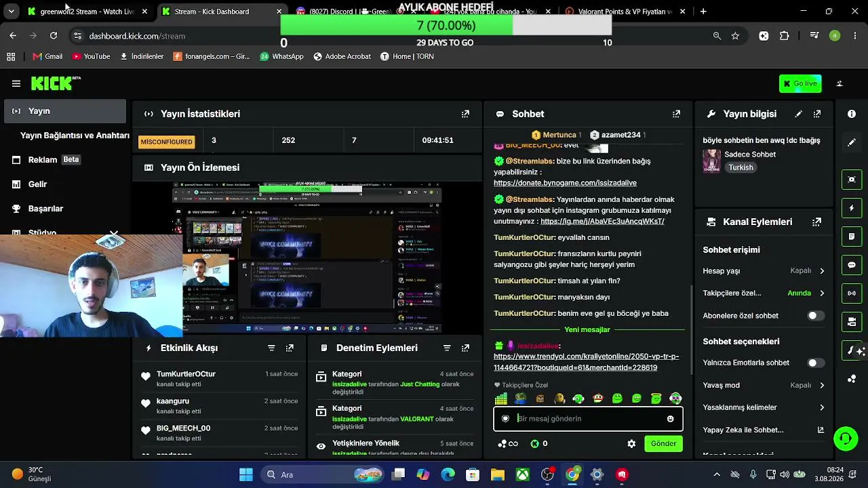Expand Yasaklanmış kelimeler setting

(764, 407)
